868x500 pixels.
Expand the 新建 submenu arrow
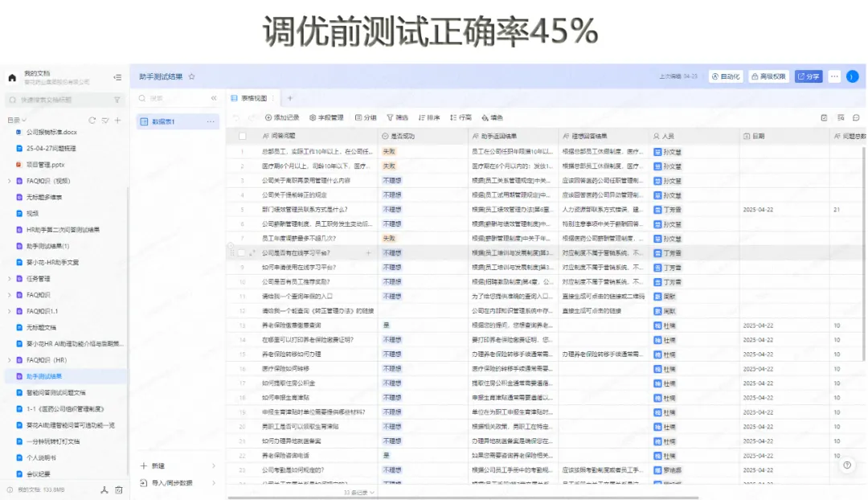pos(214,466)
